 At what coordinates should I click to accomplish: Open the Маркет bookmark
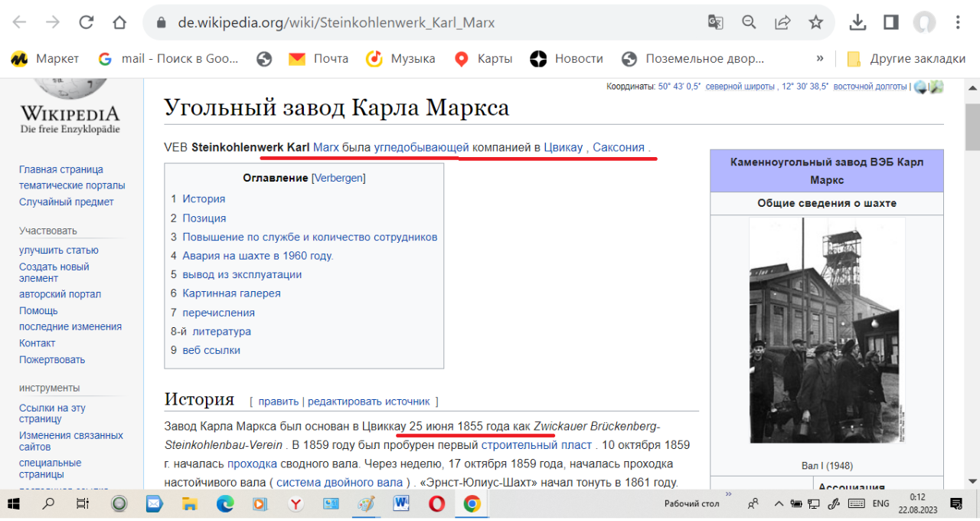45,58
